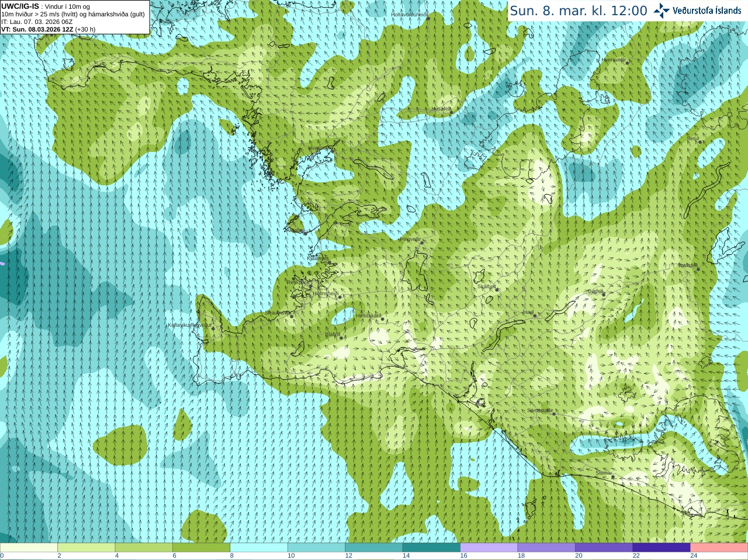This screenshot has width=748, height=560.
Task: Select the 16–18 m/s lavender legend swatch
Action: tap(489, 548)
